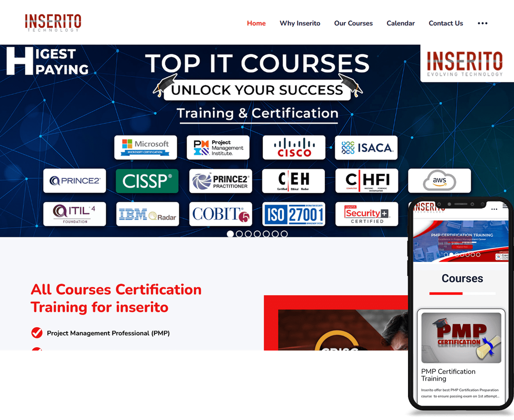
Task: Open PMP Certification Training title link in phone
Action: [448, 375]
